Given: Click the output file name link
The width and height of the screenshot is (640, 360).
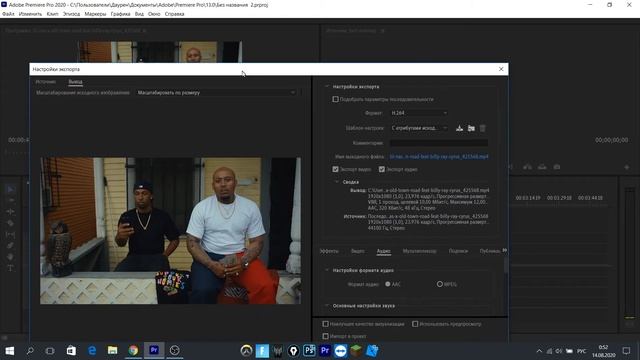Looking at the screenshot, I should point(439,156).
